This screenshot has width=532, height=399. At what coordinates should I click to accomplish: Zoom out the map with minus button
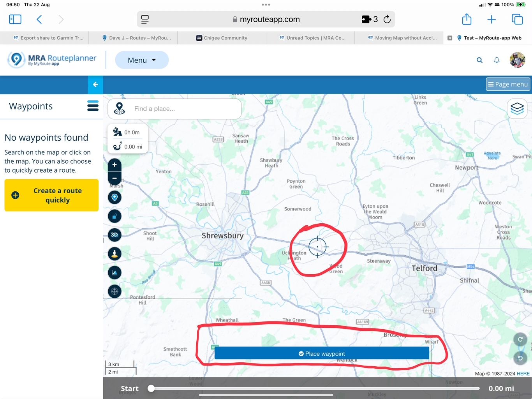(115, 178)
